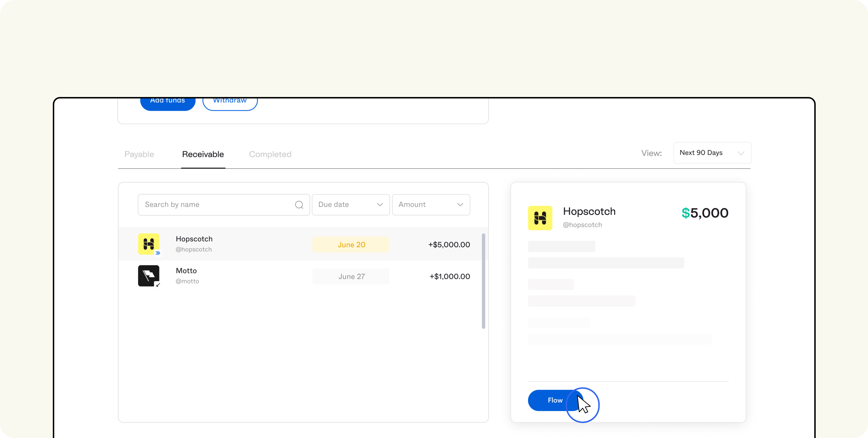Click the June 20 due date badge
The height and width of the screenshot is (438, 868).
[x=351, y=244]
